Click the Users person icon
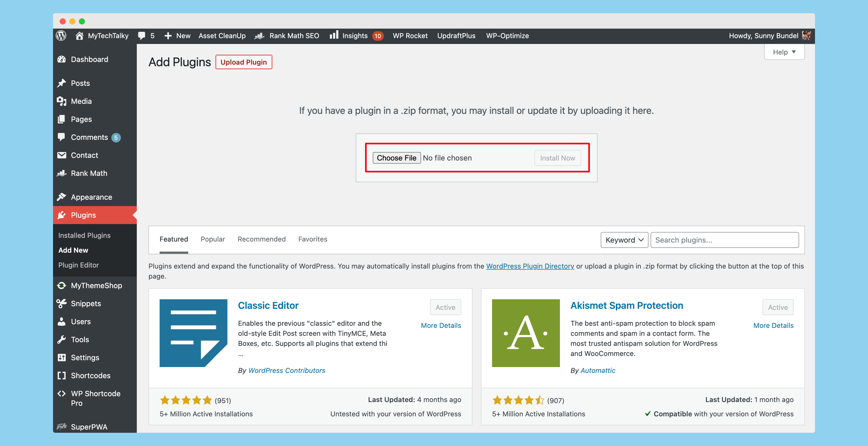The width and height of the screenshot is (868, 446). click(x=61, y=322)
